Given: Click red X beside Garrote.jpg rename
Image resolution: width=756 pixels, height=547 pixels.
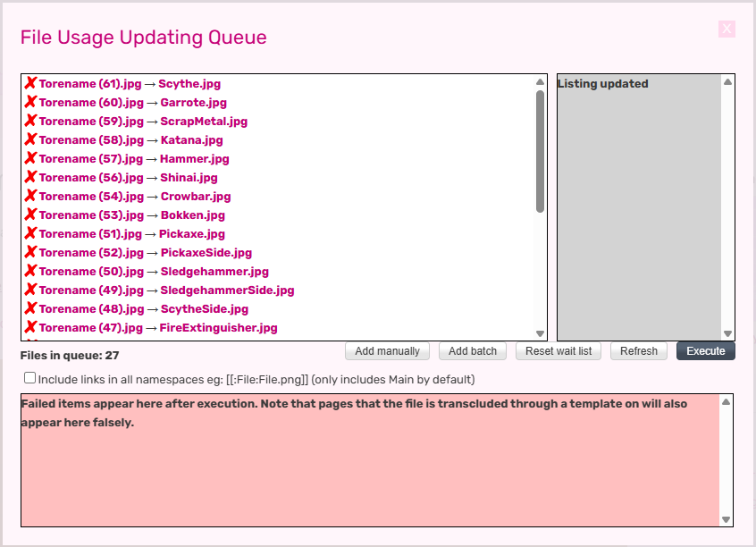Looking at the screenshot, I should 30,102.
